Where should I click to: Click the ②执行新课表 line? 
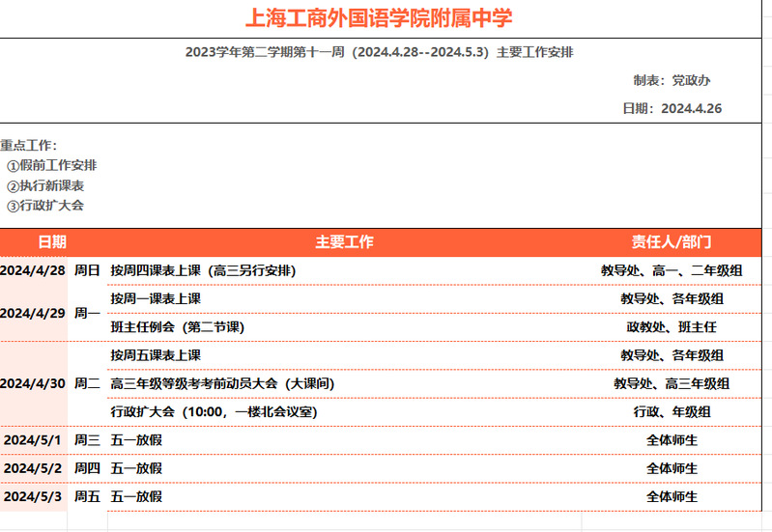(45, 185)
